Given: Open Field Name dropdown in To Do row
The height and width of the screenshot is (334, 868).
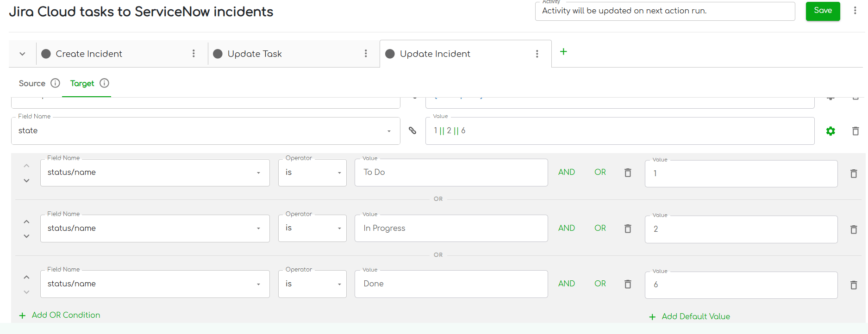Looking at the screenshot, I should [x=155, y=173].
